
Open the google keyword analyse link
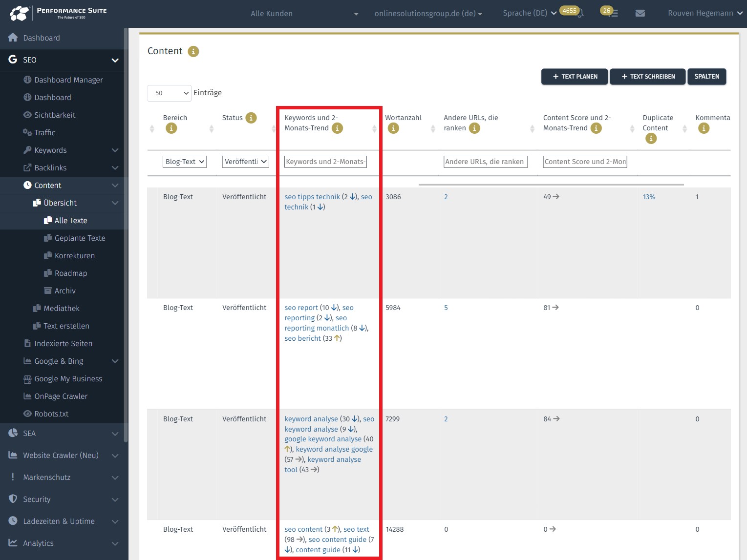click(x=323, y=439)
